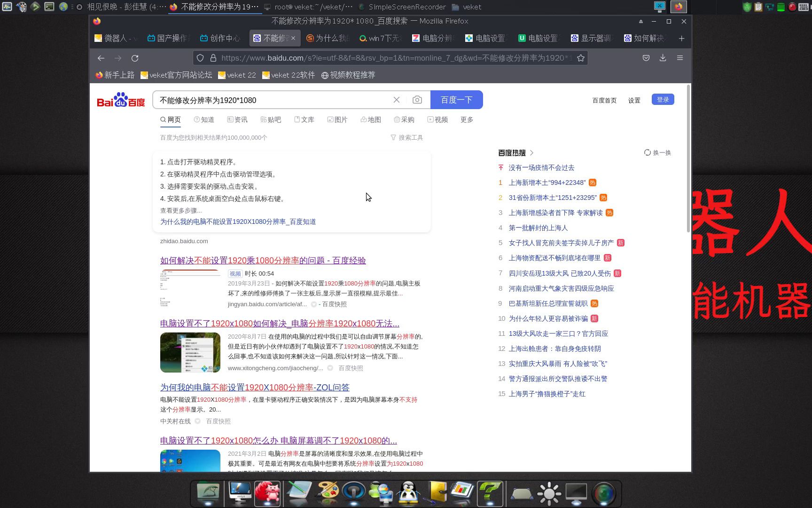The width and height of the screenshot is (812, 508).
Task: Click the Baidu logo
Action: tap(121, 100)
